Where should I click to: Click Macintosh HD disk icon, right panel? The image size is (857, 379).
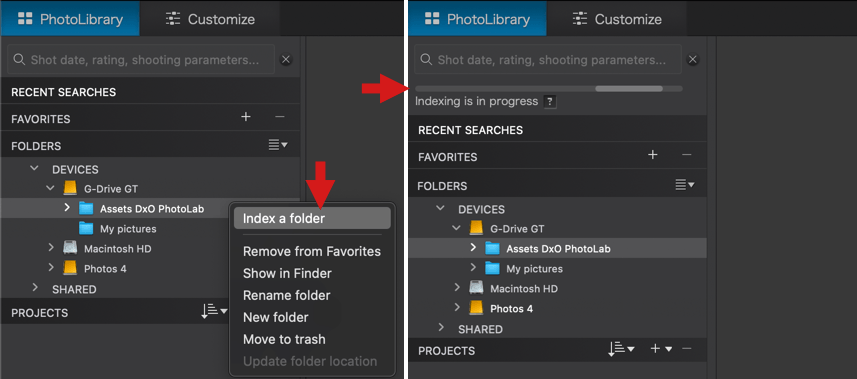(477, 288)
